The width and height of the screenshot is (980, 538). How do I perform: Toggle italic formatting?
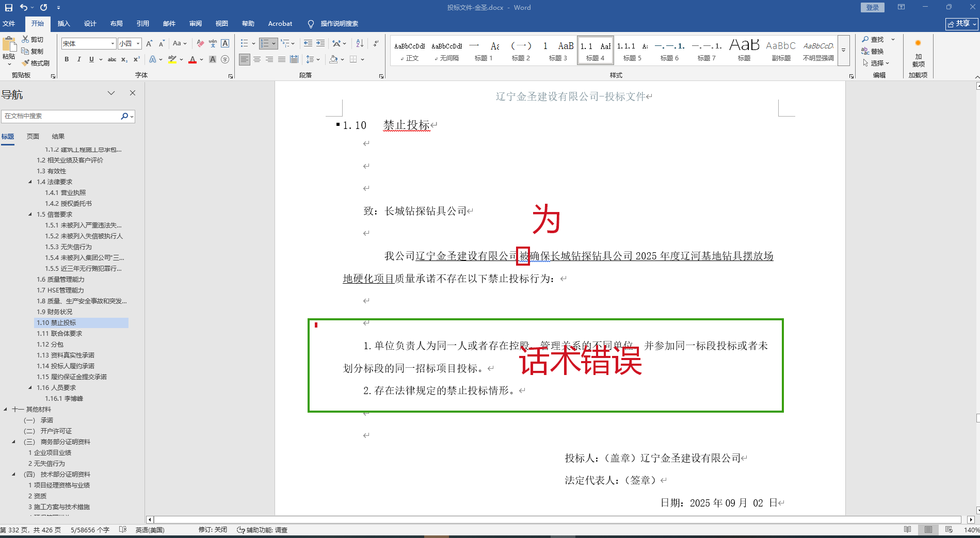pos(79,60)
